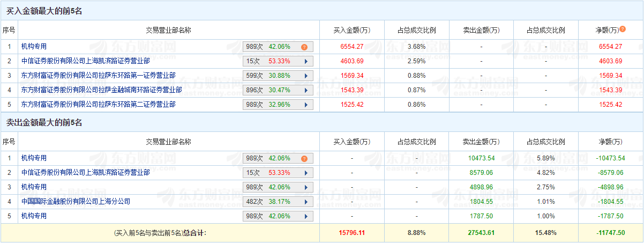Open 机构专用 link in buy table
The width and height of the screenshot is (644, 243).
pos(34,47)
